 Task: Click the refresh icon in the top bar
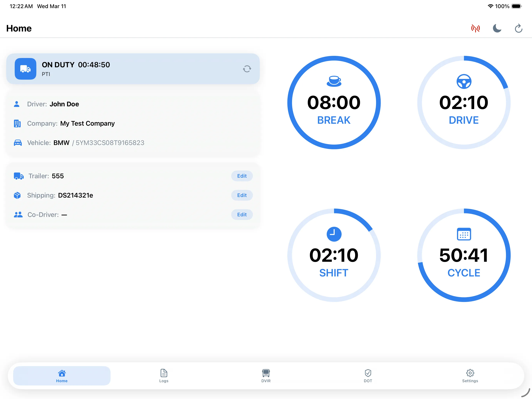(x=518, y=28)
